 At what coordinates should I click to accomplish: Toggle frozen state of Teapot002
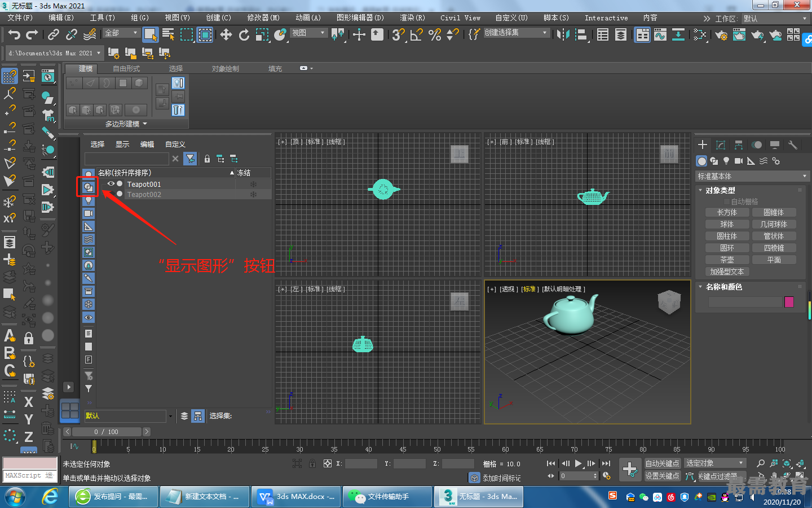point(253,194)
